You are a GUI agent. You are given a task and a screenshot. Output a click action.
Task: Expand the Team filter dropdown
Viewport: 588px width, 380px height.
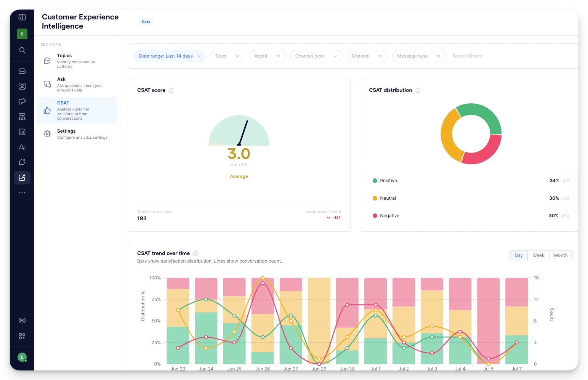point(227,56)
